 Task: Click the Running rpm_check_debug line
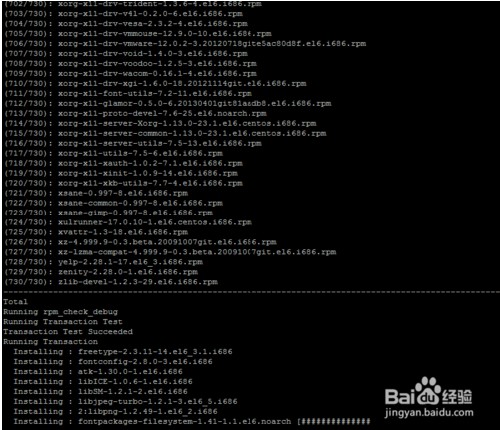pos(60,312)
